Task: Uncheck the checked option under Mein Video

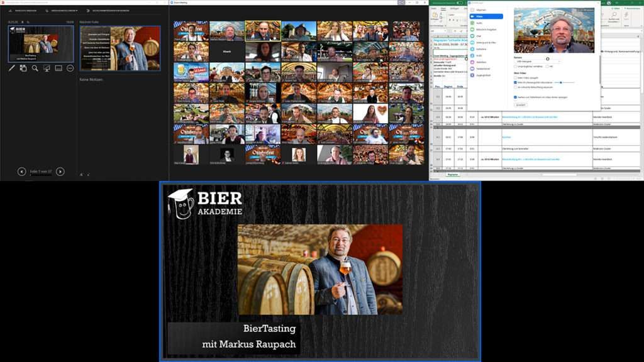Action: pyautogui.click(x=516, y=82)
